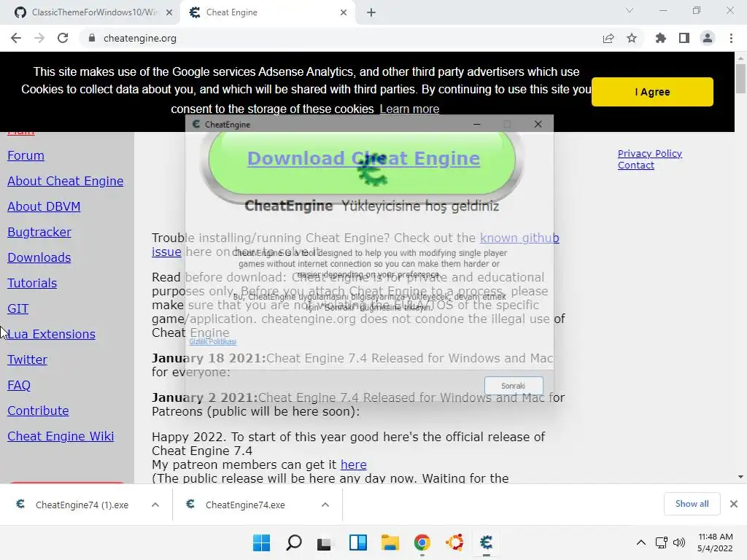The image size is (747, 560).
Task: Open network status tray icon
Action: point(661,542)
